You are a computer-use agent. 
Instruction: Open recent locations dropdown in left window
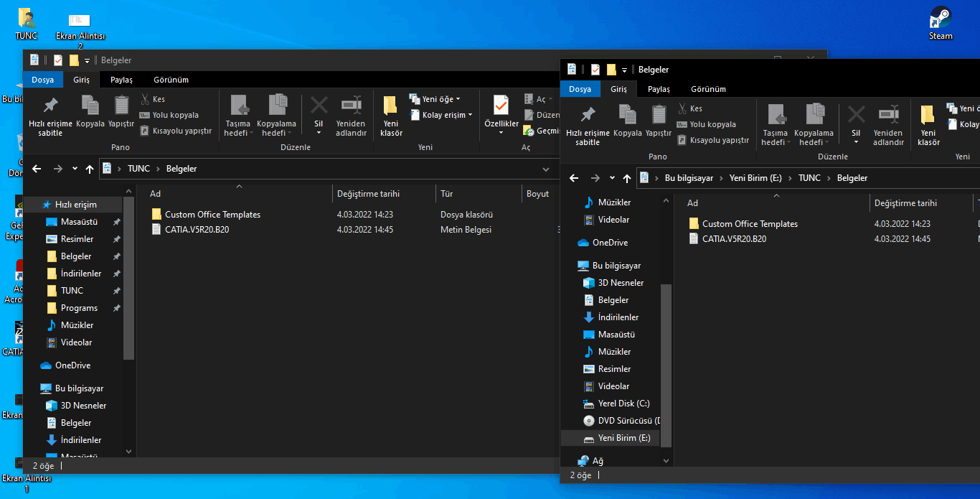(75, 169)
